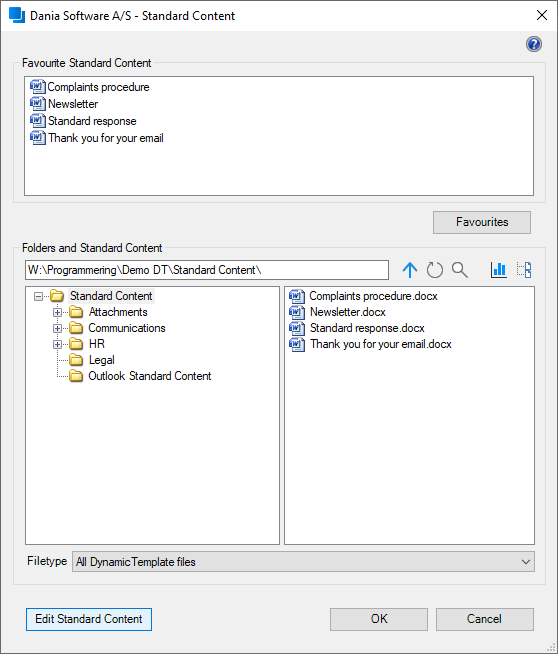The image size is (558, 654).
Task: Confirm with the OK button
Action: pos(379,619)
